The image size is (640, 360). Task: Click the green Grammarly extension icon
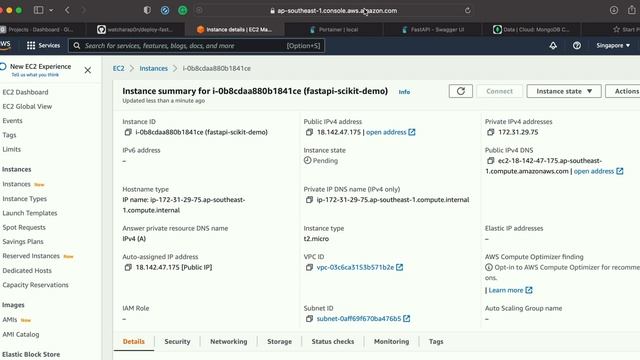182,11
